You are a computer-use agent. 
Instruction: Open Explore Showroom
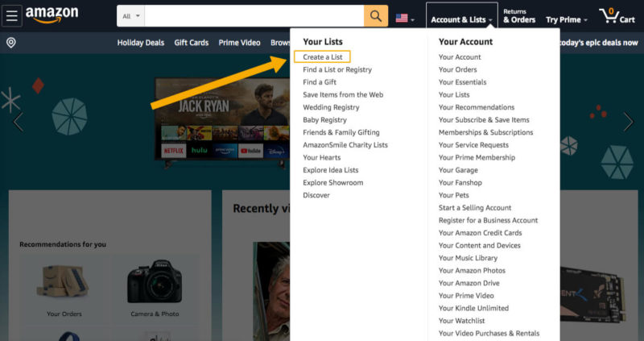333,183
